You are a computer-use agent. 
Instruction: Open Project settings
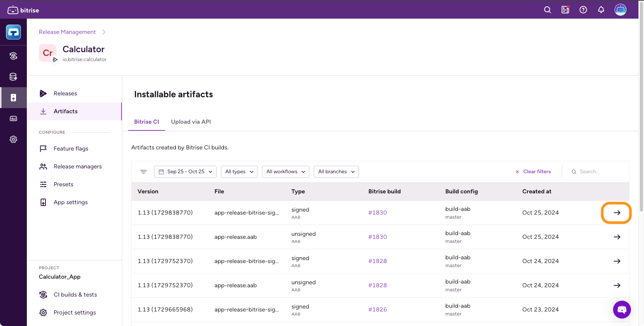click(x=75, y=313)
